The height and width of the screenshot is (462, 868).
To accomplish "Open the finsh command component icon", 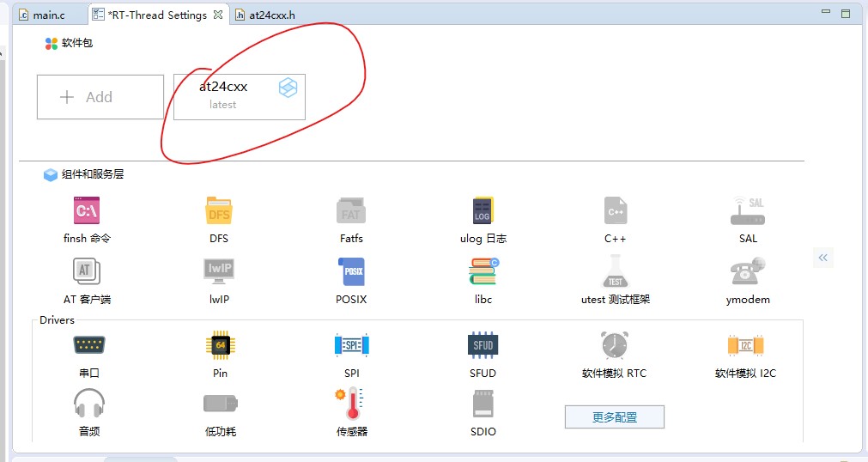I will pos(87,210).
